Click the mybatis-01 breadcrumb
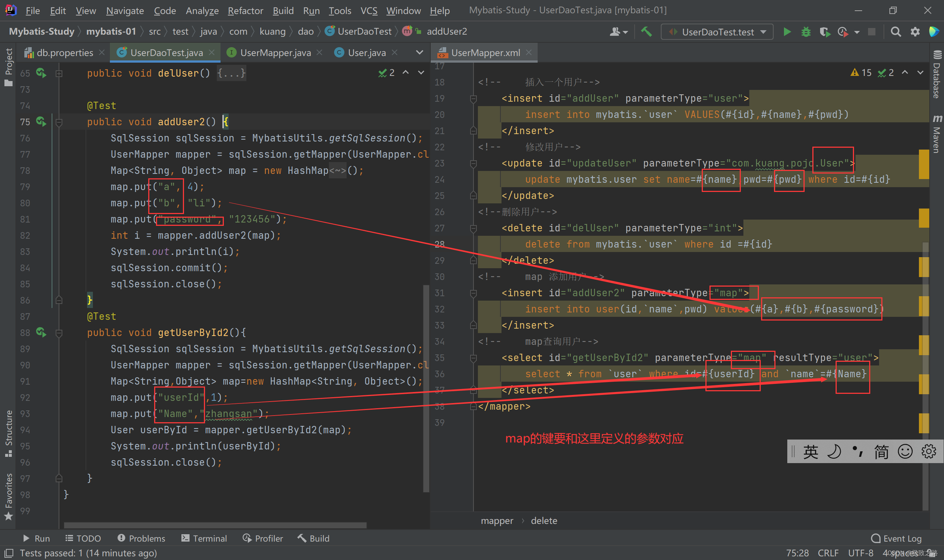 [x=111, y=31]
